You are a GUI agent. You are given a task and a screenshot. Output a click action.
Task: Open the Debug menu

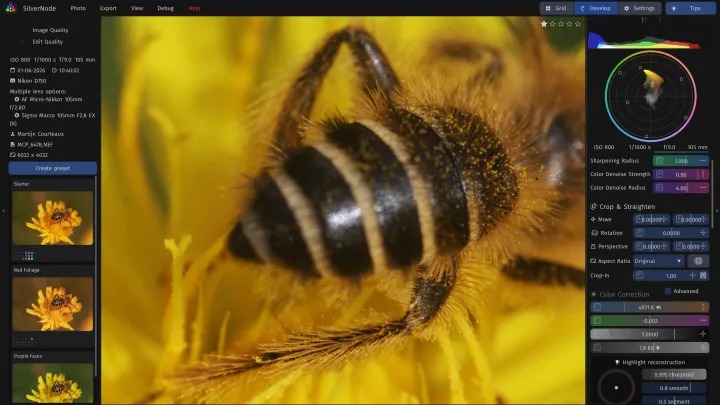(x=165, y=8)
